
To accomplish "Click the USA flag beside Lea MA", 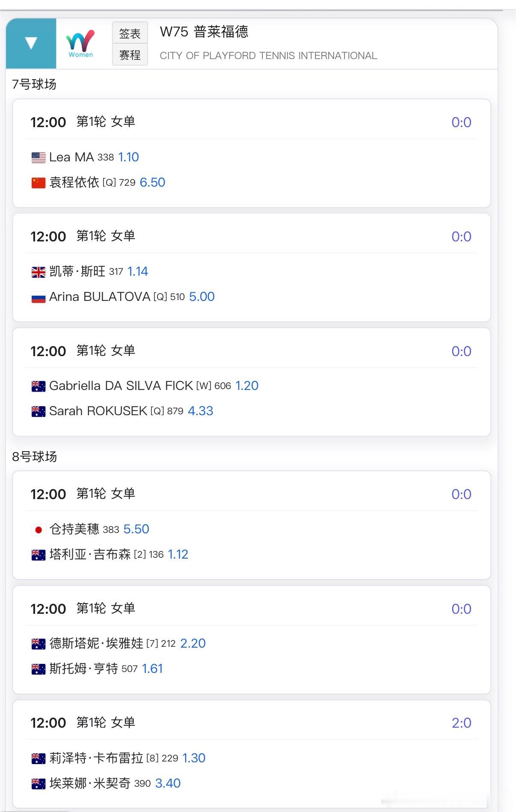I will pyautogui.click(x=39, y=158).
